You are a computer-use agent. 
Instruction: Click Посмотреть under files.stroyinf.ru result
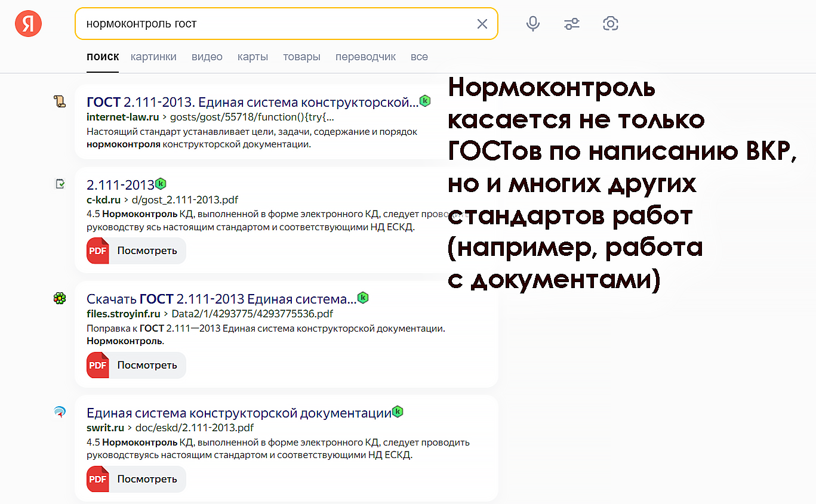point(147,365)
